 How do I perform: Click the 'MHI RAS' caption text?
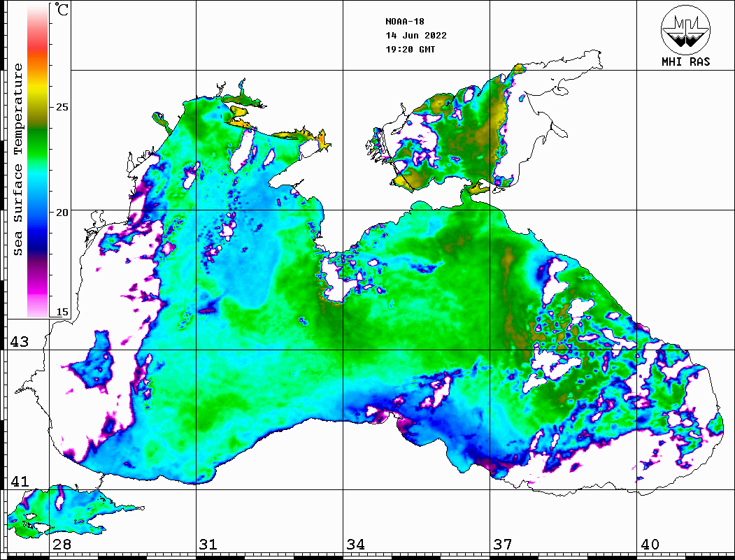tap(686, 62)
